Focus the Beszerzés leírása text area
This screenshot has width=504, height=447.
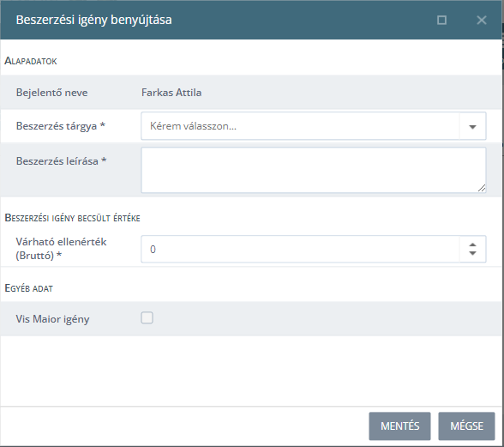coord(314,170)
